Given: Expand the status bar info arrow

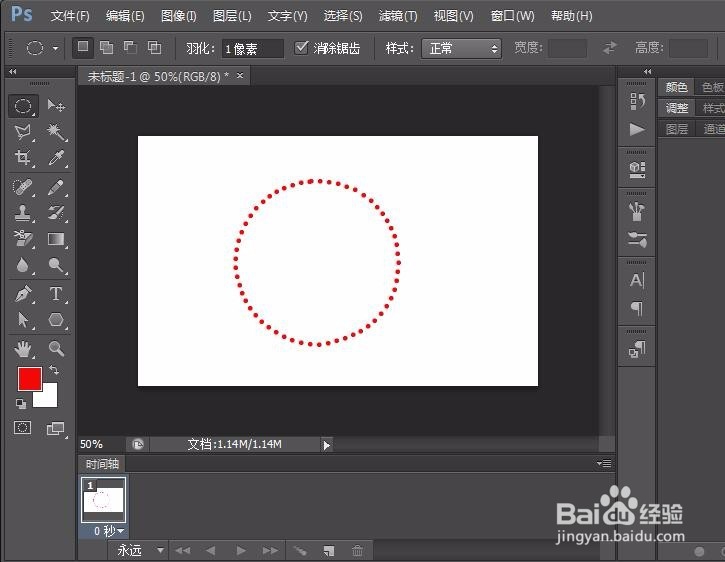Looking at the screenshot, I should pyautogui.click(x=326, y=445).
